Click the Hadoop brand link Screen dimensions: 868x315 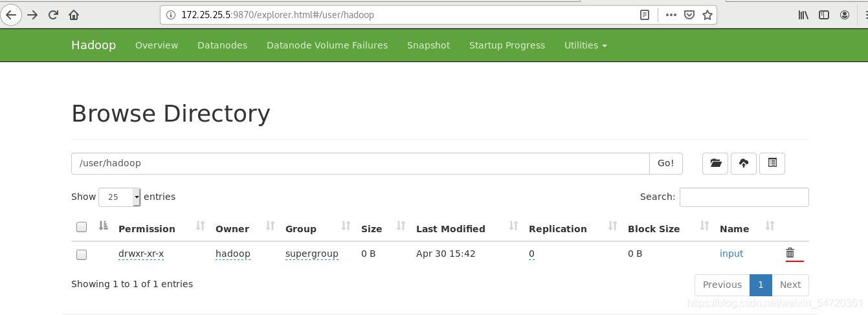click(94, 45)
